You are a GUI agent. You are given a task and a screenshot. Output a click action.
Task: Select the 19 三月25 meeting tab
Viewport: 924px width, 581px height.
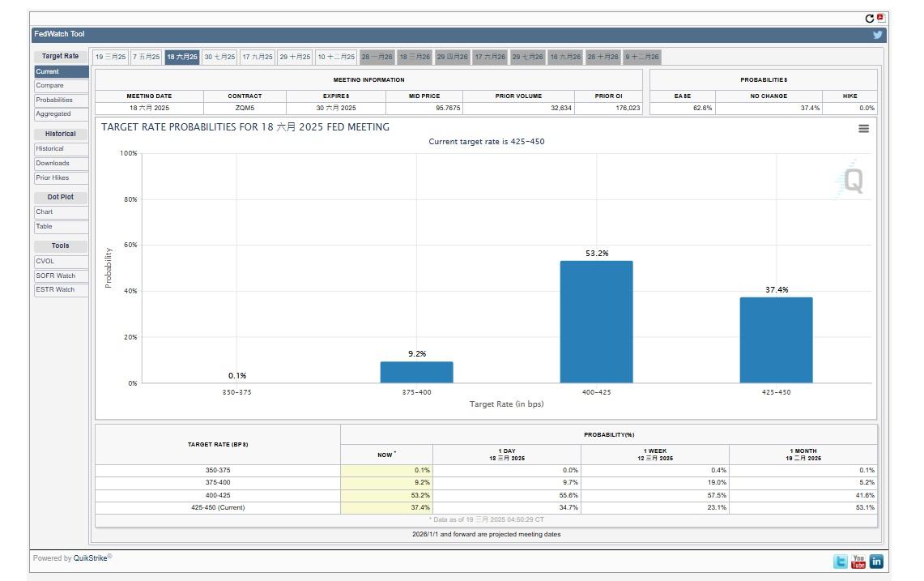(110, 57)
